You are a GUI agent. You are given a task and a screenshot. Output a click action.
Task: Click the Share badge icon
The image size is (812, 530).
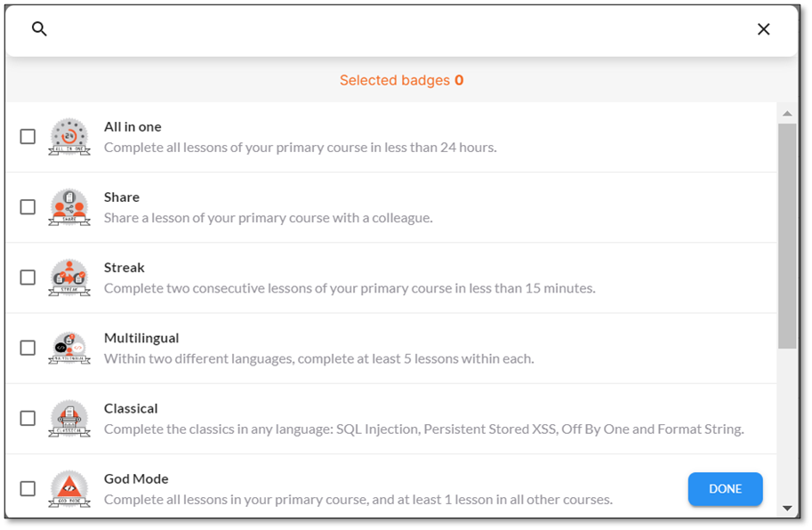click(x=69, y=207)
